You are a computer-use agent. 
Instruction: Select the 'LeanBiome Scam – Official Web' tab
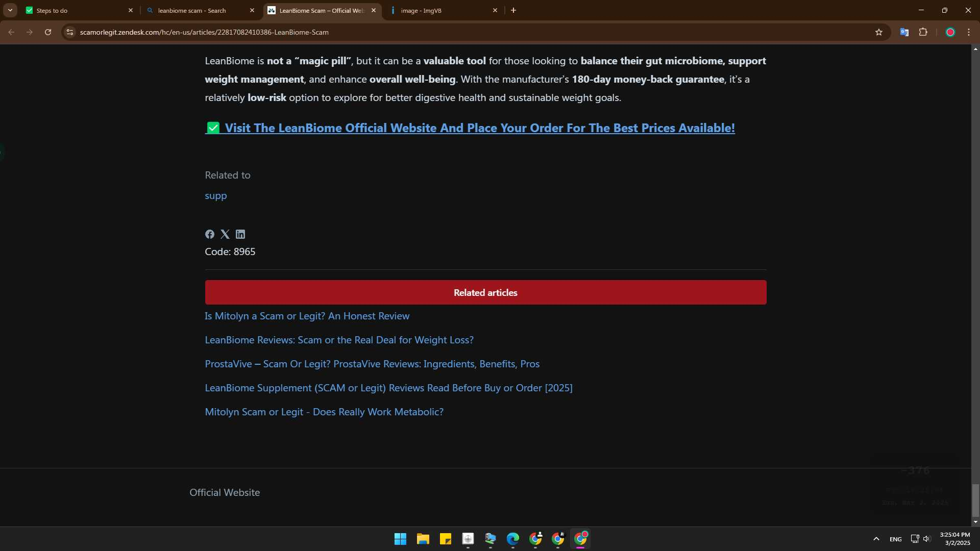pos(322,10)
